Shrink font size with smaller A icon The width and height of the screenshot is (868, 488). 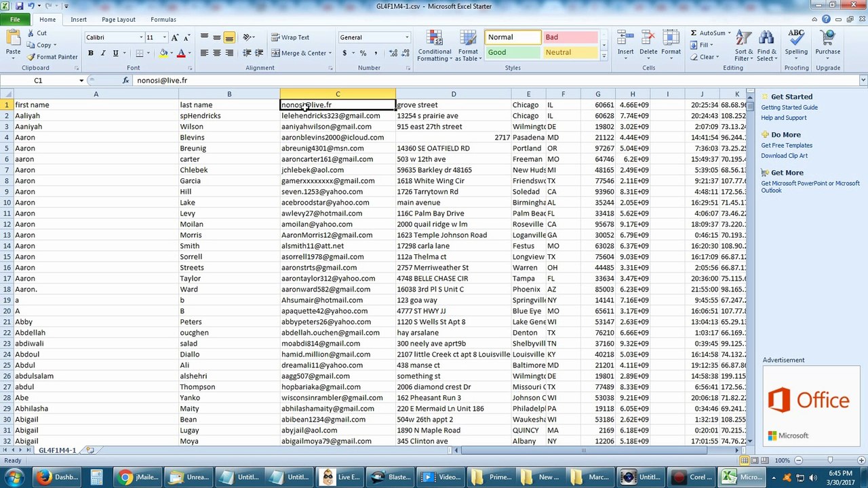tap(186, 37)
